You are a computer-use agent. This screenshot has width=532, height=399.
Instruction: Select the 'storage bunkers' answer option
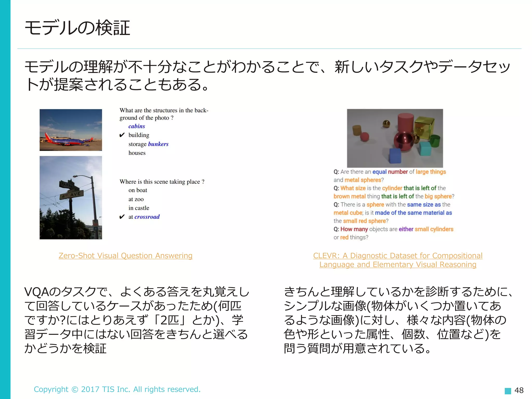[x=148, y=144]
